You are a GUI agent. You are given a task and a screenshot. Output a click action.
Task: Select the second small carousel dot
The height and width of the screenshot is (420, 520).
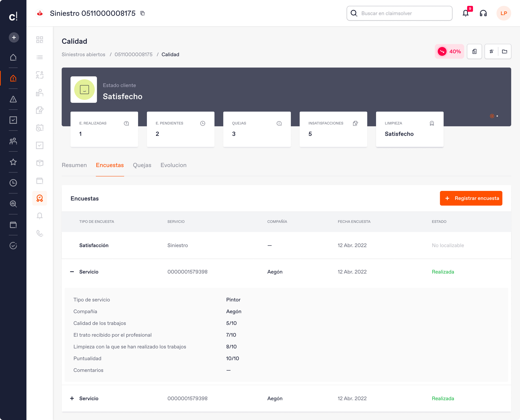(x=497, y=116)
